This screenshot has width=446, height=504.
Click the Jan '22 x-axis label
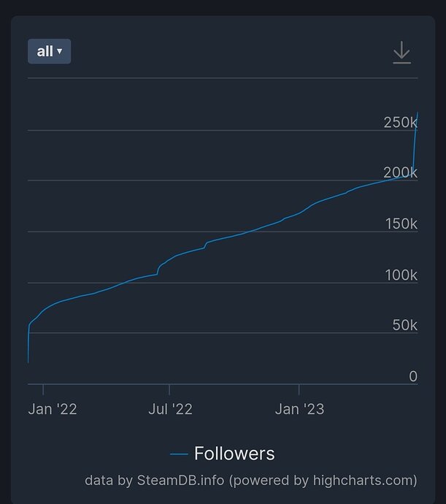point(52,409)
